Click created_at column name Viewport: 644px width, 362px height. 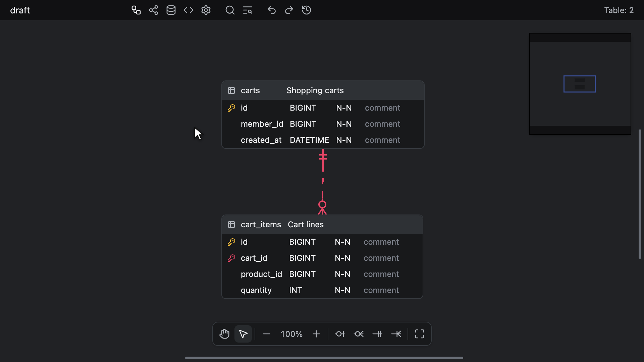point(261,140)
